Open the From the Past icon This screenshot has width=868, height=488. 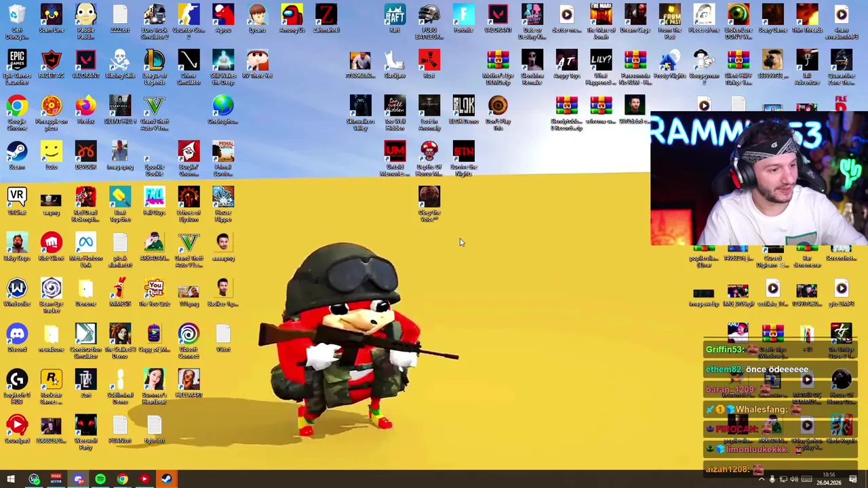670,20
